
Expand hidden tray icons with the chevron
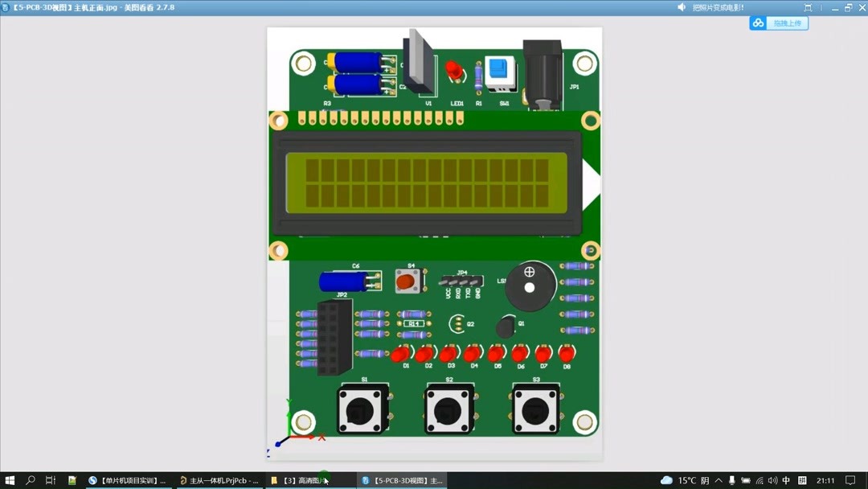(x=717, y=479)
